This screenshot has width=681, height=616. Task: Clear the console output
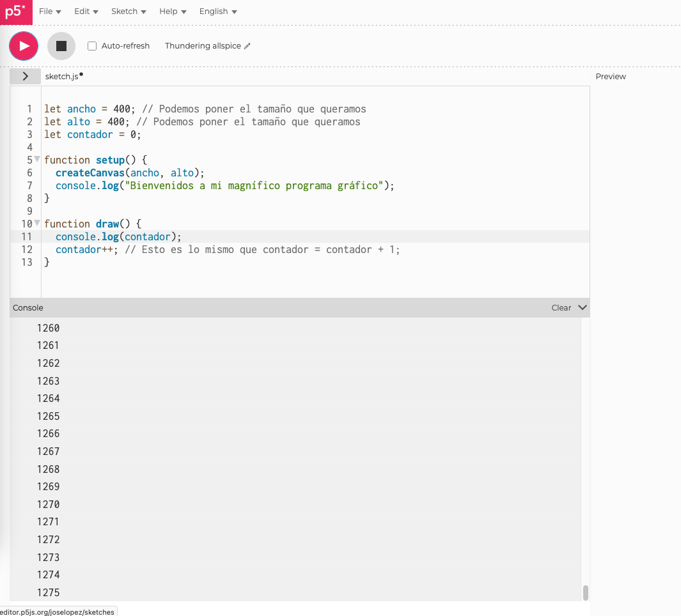pyautogui.click(x=561, y=307)
